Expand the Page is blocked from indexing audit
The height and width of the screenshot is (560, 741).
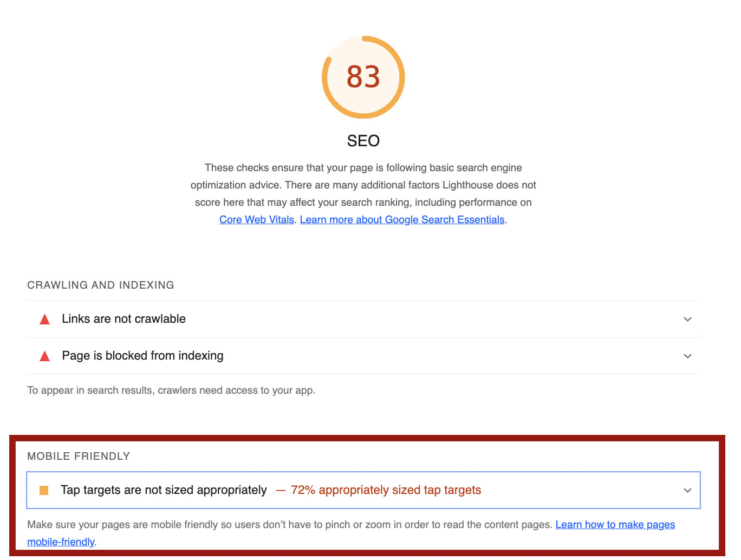363,356
